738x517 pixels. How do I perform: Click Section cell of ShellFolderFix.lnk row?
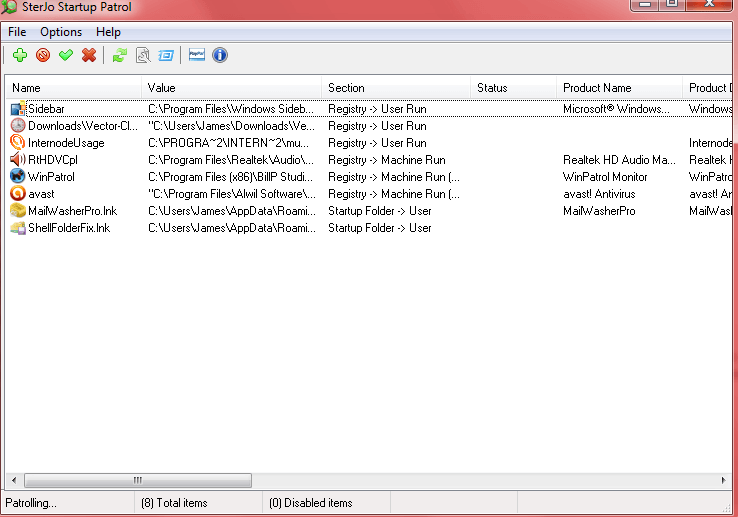(379, 228)
